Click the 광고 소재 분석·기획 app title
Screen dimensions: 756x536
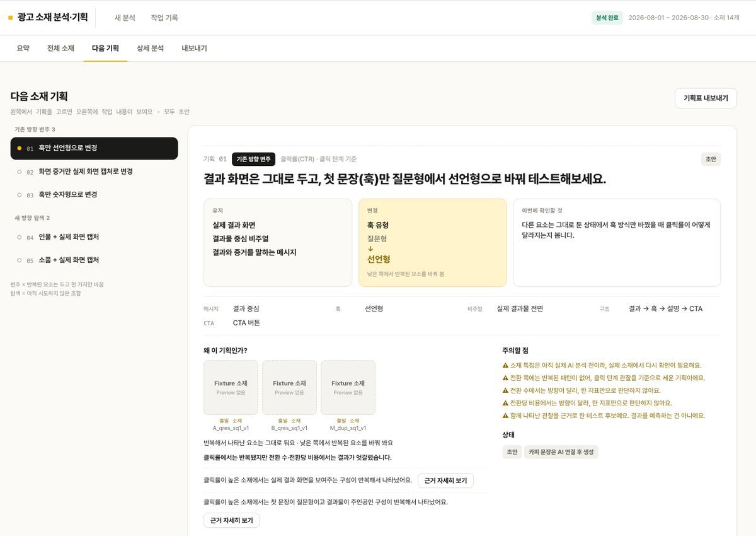pyautogui.click(x=53, y=18)
